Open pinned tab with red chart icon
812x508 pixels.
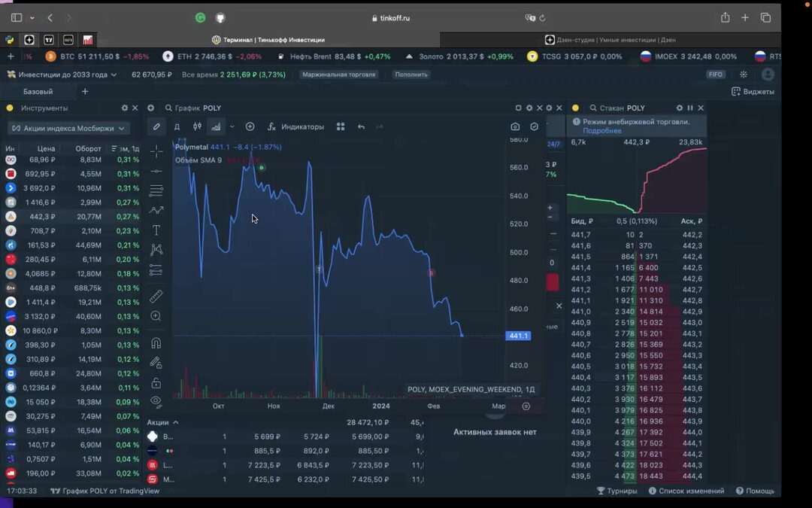click(88, 40)
